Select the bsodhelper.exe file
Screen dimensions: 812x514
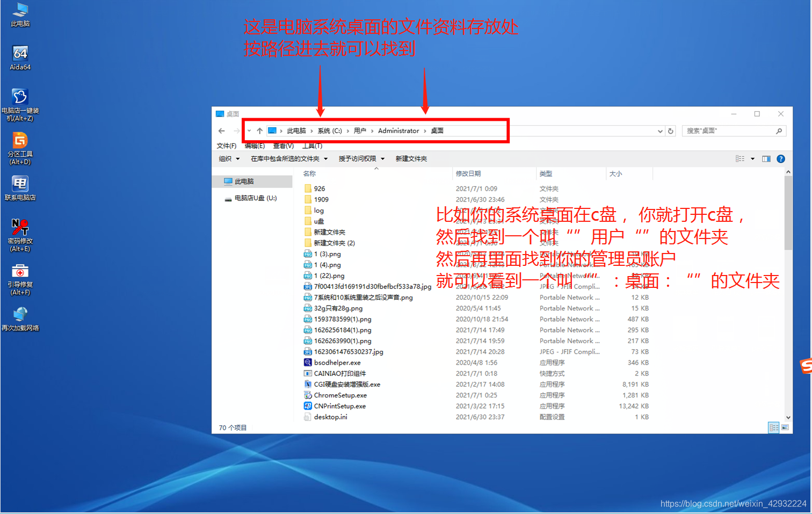(x=337, y=363)
